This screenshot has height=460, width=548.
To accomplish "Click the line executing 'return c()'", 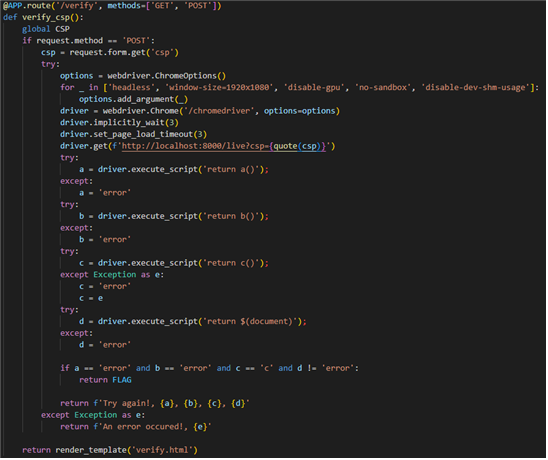I will (x=174, y=263).
